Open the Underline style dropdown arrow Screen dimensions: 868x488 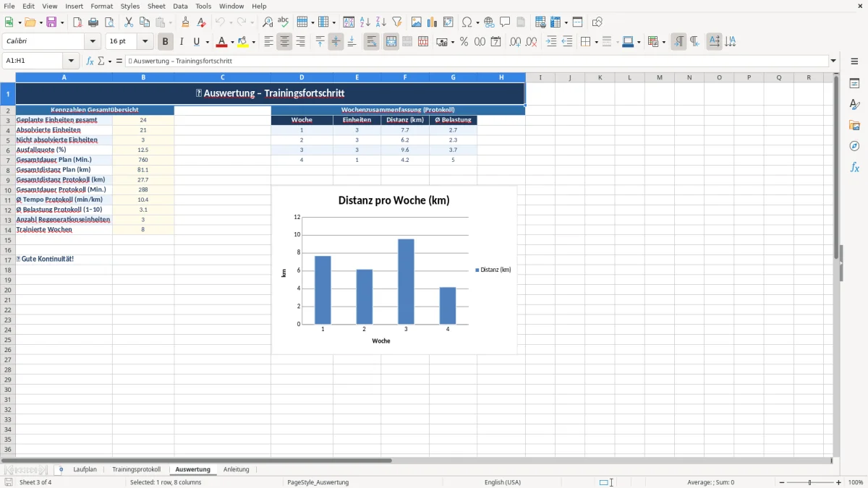[x=207, y=42]
